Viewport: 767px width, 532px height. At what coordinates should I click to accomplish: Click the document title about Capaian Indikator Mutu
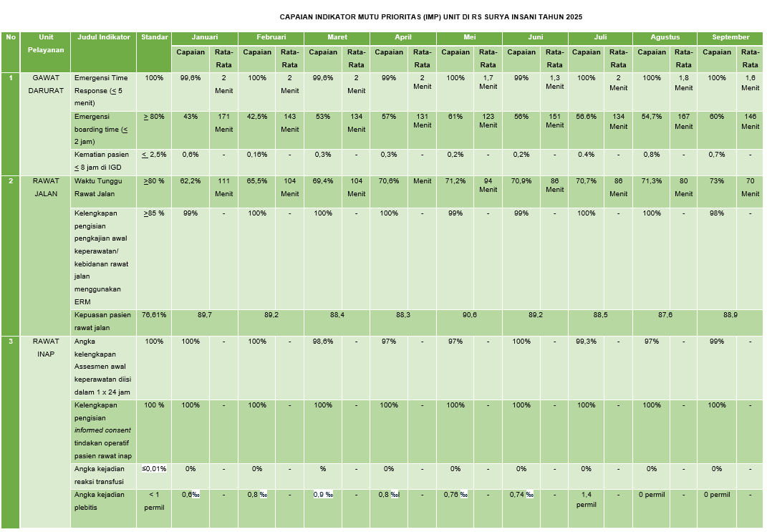425,16
